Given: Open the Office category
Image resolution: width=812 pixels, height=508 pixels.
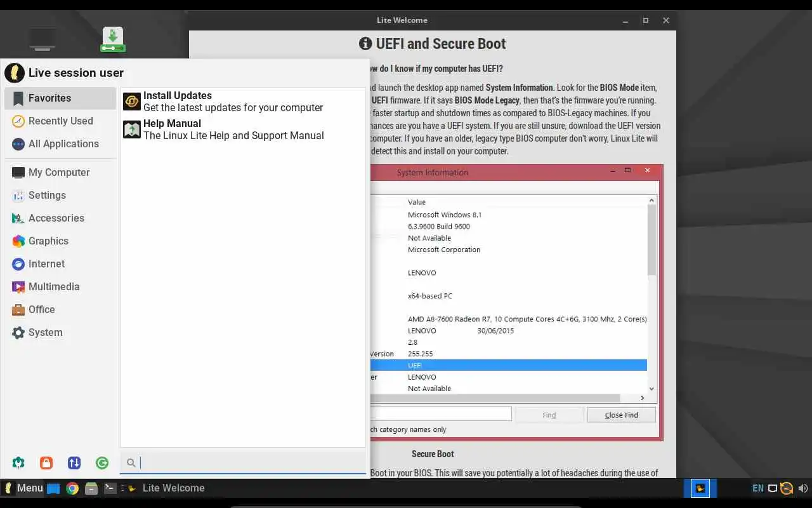Looking at the screenshot, I should point(60,310).
